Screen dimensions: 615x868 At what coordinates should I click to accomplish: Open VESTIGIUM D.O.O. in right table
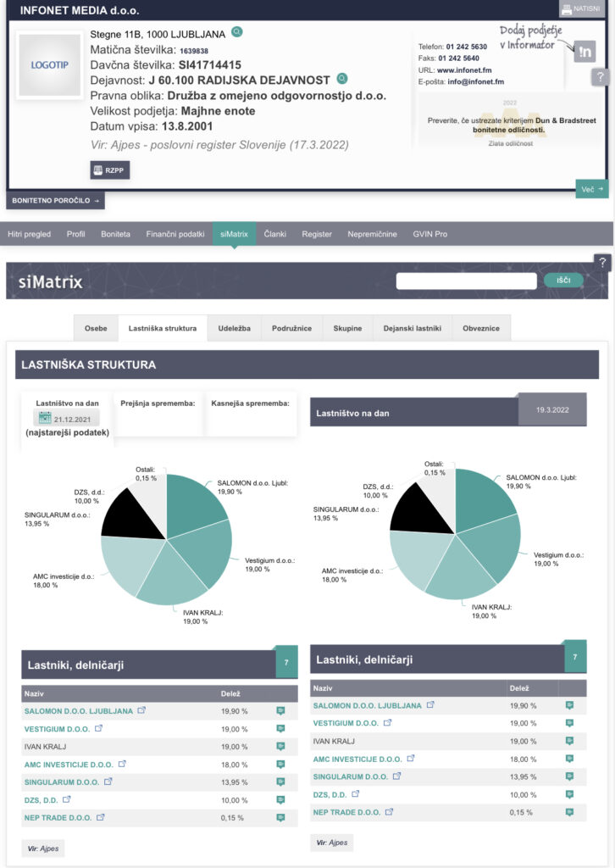click(x=346, y=723)
